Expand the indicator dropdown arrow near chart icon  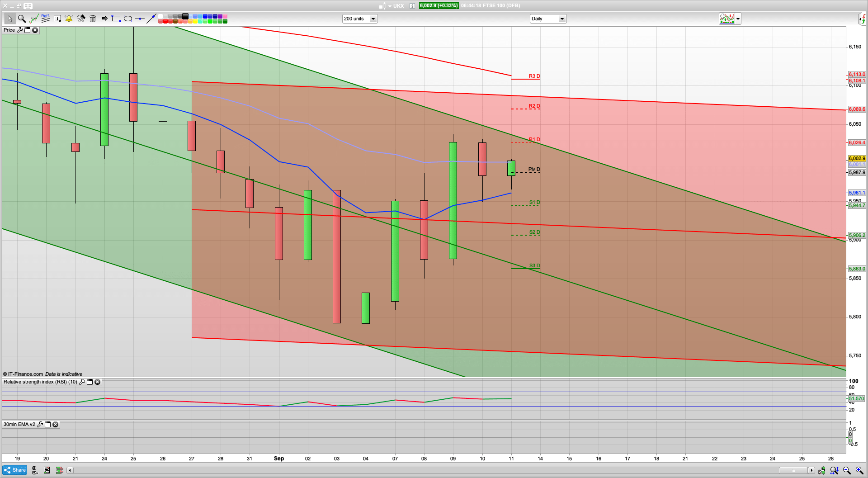pos(737,19)
